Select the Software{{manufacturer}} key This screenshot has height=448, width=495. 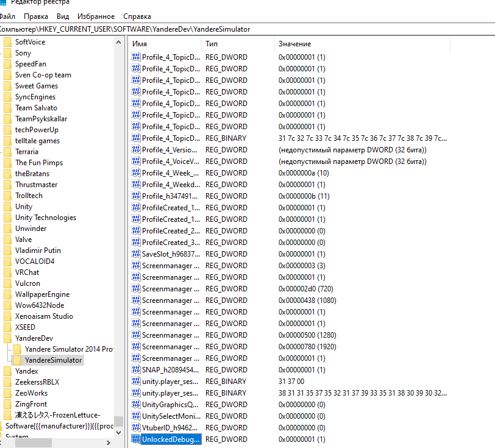[x=59, y=426]
